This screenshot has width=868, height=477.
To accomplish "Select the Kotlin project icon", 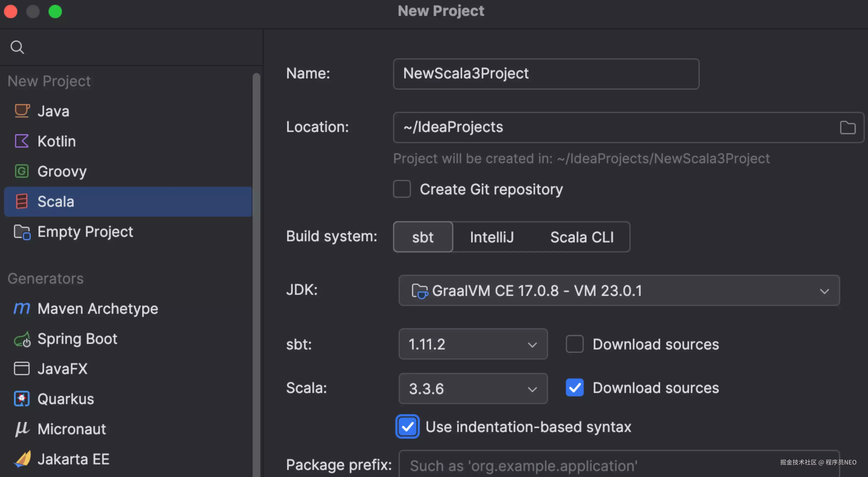I will (x=22, y=141).
